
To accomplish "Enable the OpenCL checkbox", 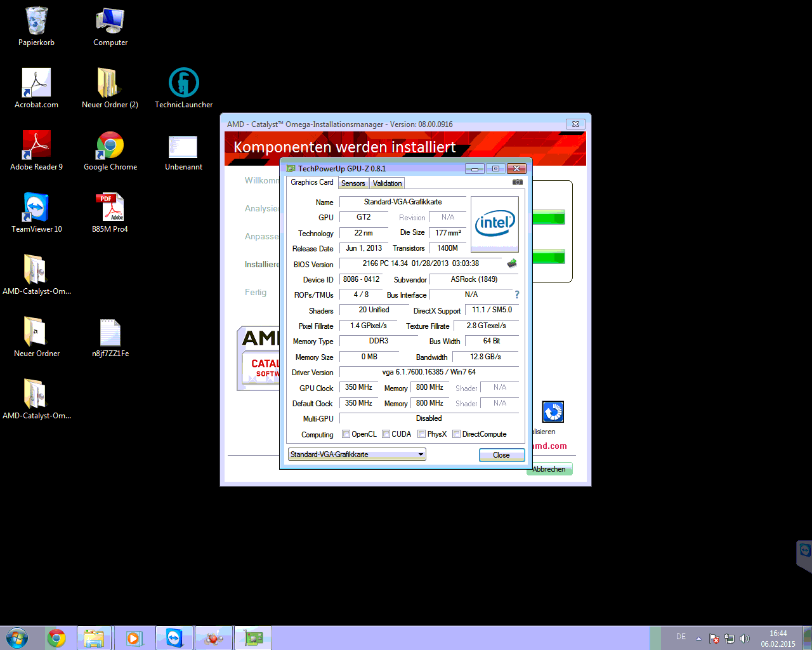I will (x=346, y=434).
